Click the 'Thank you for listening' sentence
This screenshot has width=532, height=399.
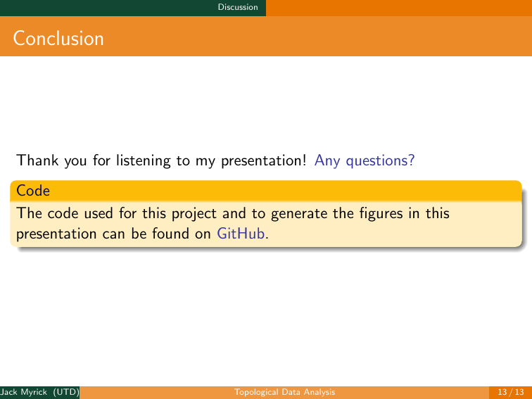162,160
